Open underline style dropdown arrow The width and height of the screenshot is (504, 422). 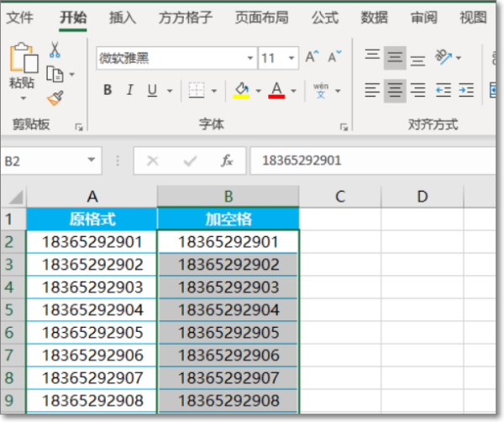click(x=170, y=91)
